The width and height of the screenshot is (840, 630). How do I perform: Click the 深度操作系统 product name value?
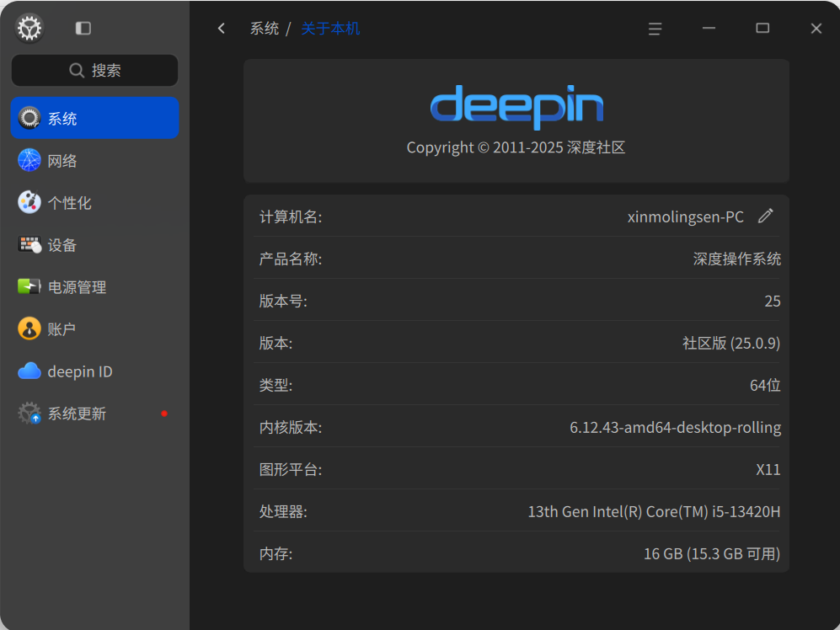(736, 259)
